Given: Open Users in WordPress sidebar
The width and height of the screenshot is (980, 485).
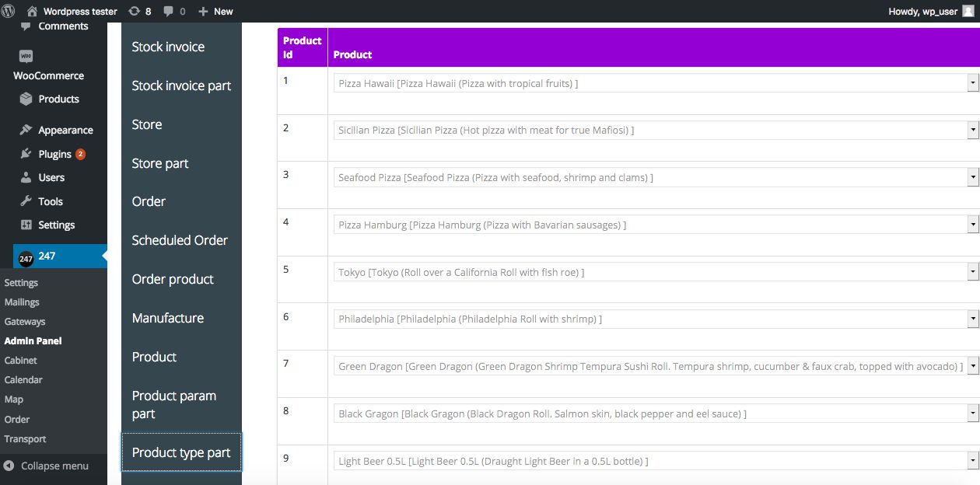Looking at the screenshot, I should pos(51,177).
